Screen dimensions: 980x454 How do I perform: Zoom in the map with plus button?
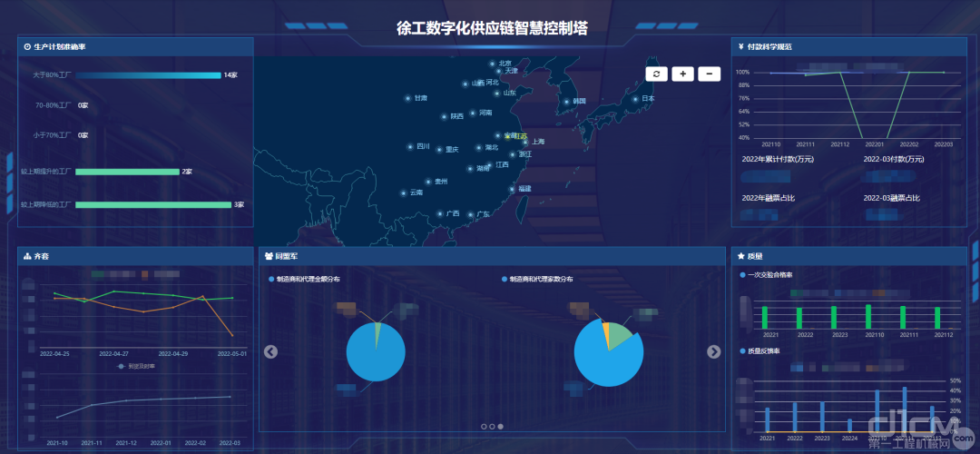pyautogui.click(x=682, y=74)
